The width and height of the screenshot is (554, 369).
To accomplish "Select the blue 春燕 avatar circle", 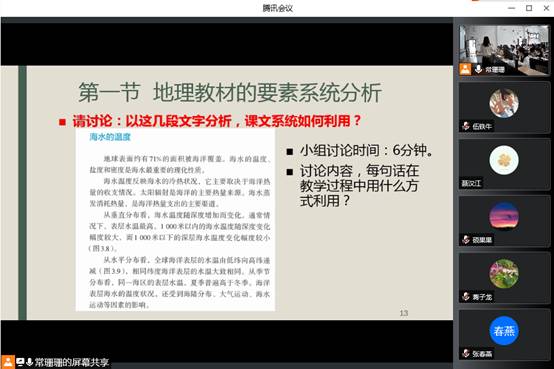I will 504,330.
